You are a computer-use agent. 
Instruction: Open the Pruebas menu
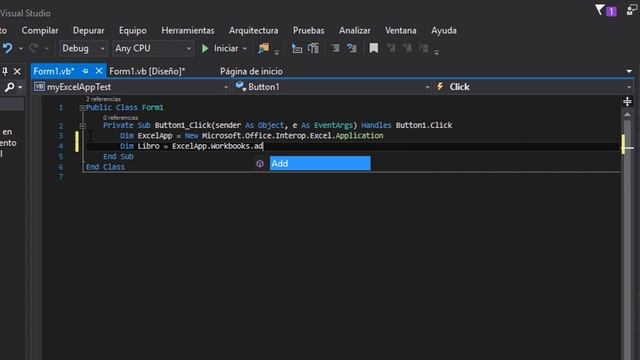pyautogui.click(x=309, y=31)
